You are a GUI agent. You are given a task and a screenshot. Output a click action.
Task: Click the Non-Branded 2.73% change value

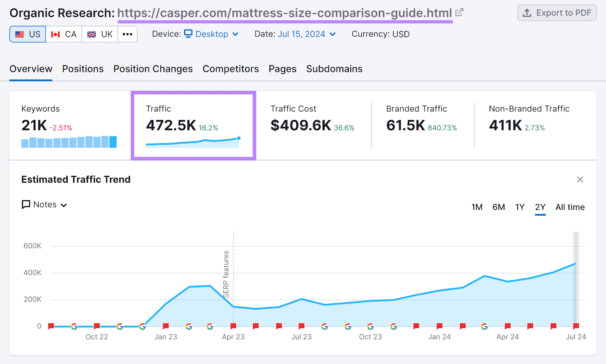click(534, 128)
